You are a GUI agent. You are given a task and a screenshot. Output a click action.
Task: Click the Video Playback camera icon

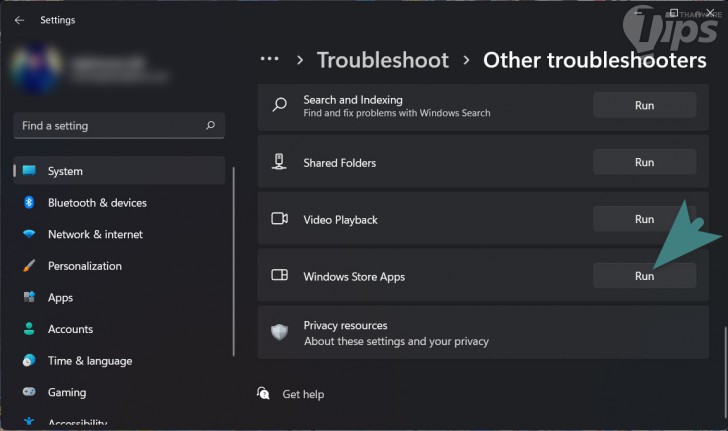pos(280,218)
